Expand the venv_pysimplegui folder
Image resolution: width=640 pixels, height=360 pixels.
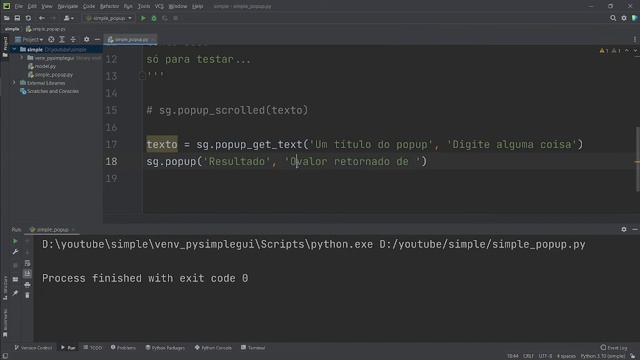[22, 58]
